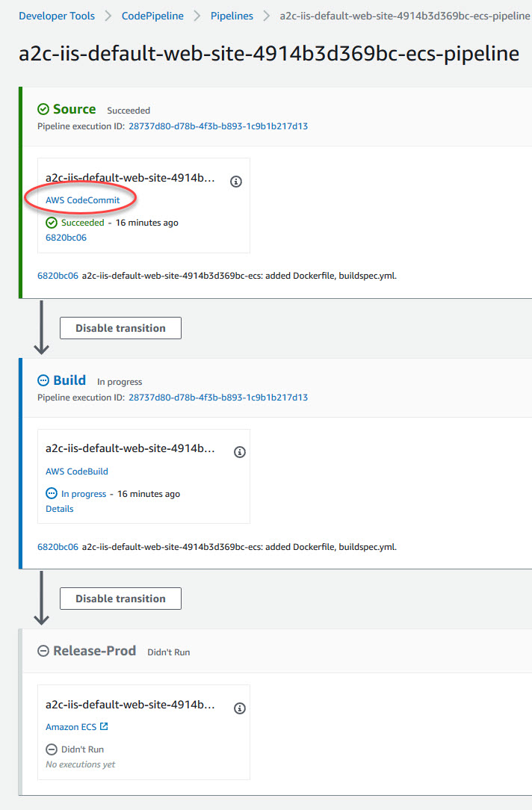This screenshot has height=810, width=532.
Task: Open info icon on Release-Prod action card
Action: [x=240, y=708]
